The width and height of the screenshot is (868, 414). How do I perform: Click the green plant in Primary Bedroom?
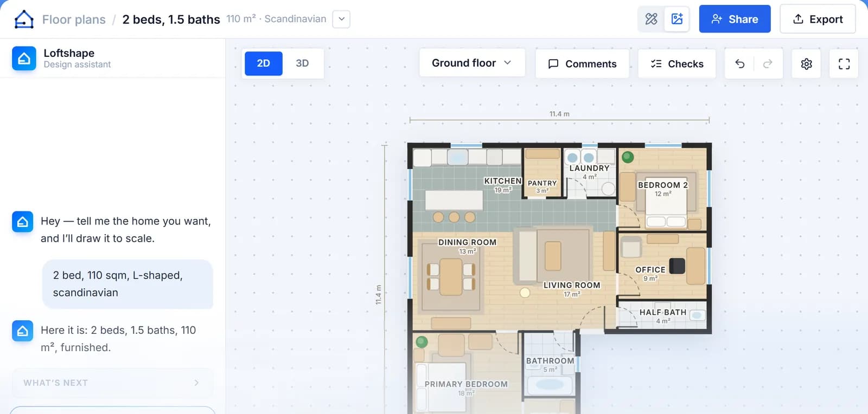(422, 342)
